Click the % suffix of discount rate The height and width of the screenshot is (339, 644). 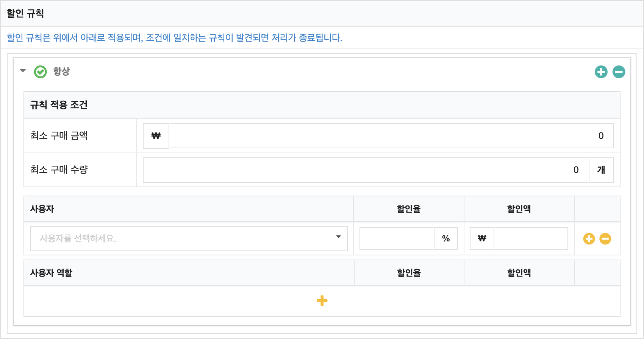[446, 238]
